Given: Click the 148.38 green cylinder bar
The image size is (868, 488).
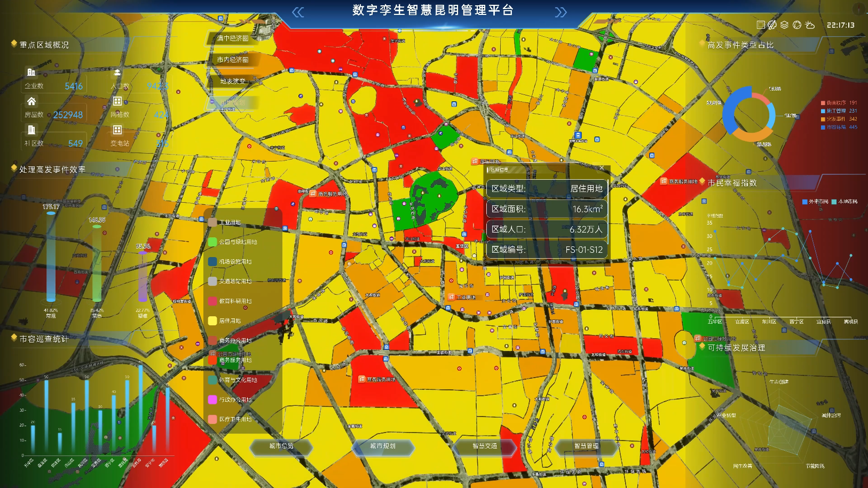Looking at the screenshot, I should pyautogui.click(x=97, y=264).
